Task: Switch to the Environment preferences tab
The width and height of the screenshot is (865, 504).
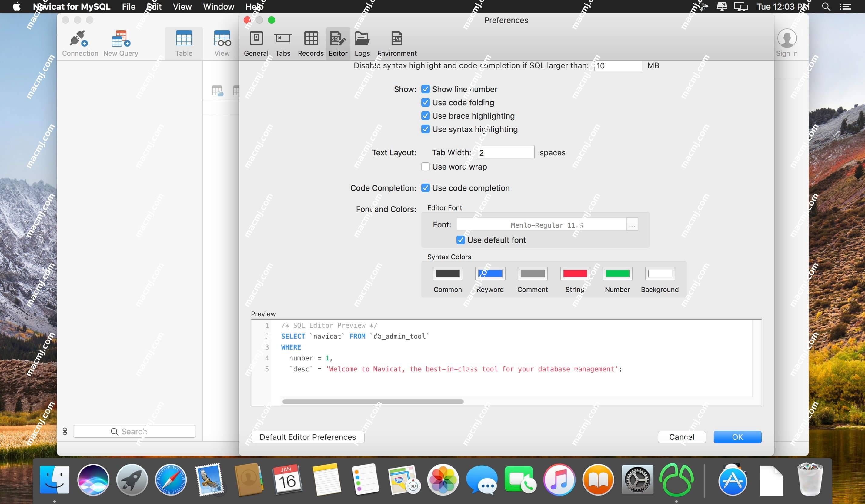Action: (397, 43)
